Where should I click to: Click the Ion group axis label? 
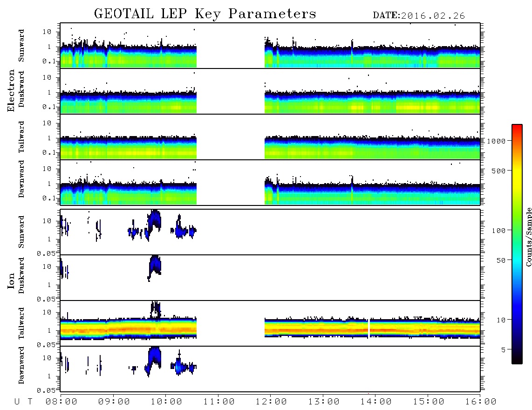11,280
